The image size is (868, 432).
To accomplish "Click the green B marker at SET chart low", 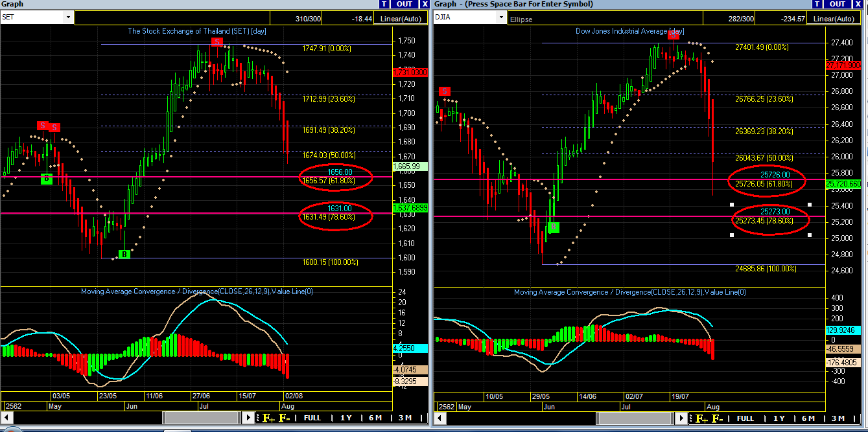I will 124,255.
